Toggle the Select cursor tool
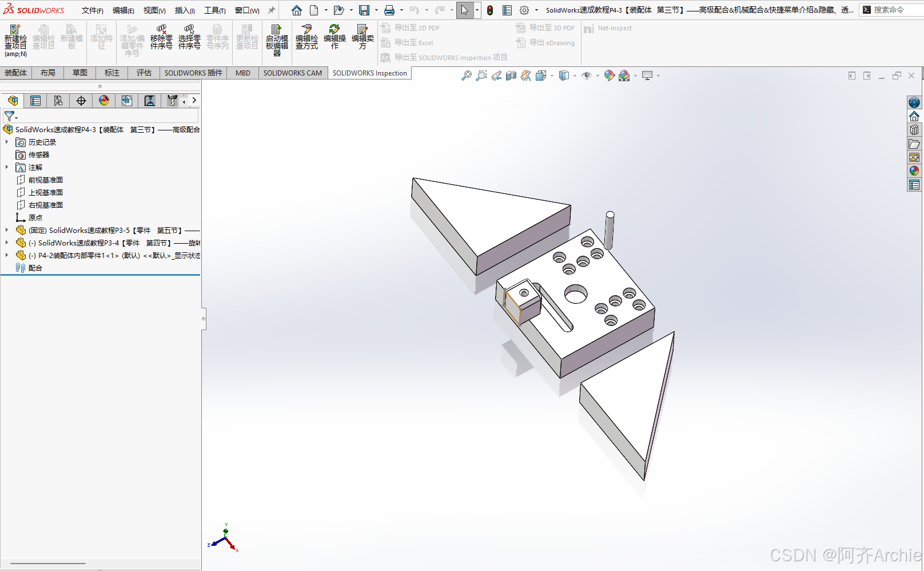 [464, 10]
